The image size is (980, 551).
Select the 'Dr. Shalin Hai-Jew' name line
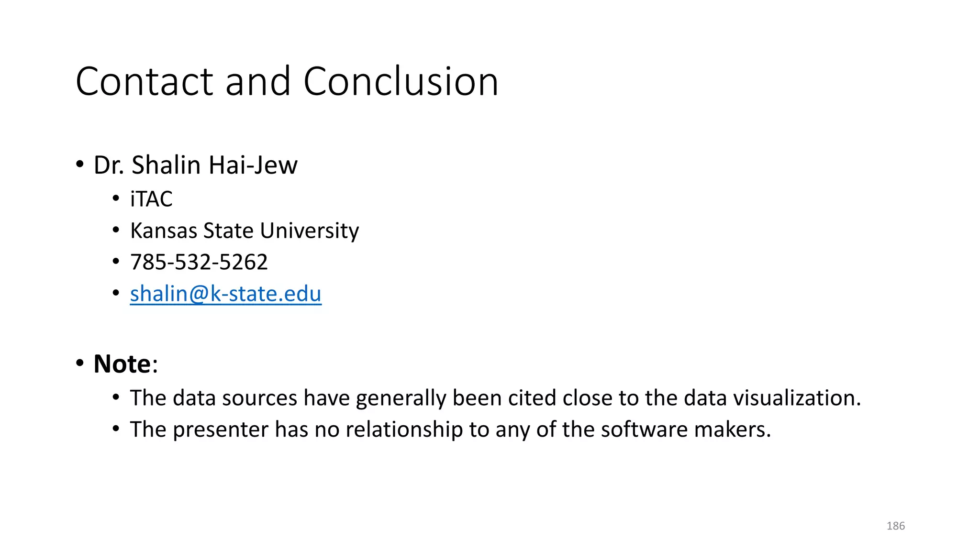[x=195, y=165]
